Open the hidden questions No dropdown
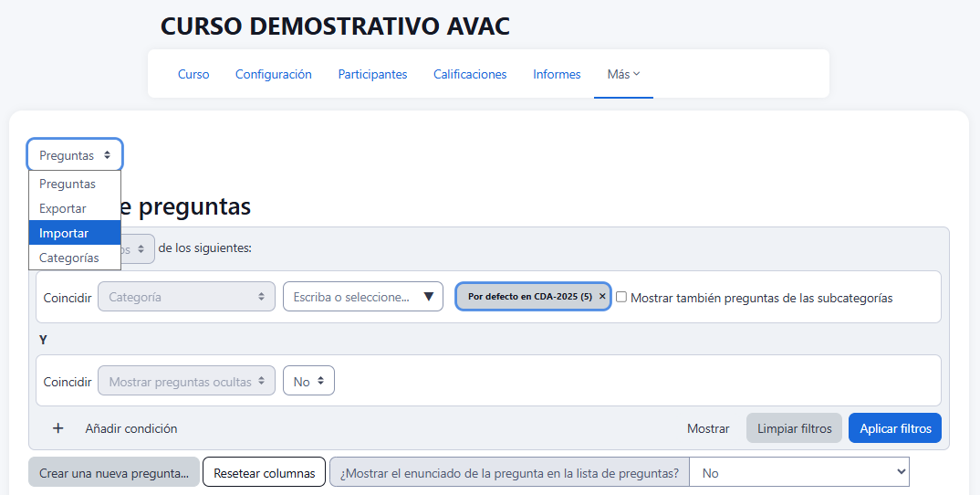 pos(308,382)
